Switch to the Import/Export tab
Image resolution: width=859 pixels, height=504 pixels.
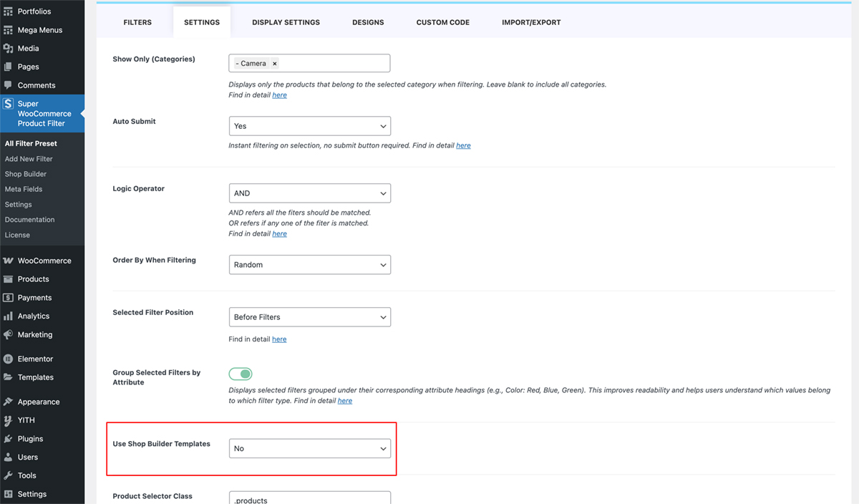point(531,22)
